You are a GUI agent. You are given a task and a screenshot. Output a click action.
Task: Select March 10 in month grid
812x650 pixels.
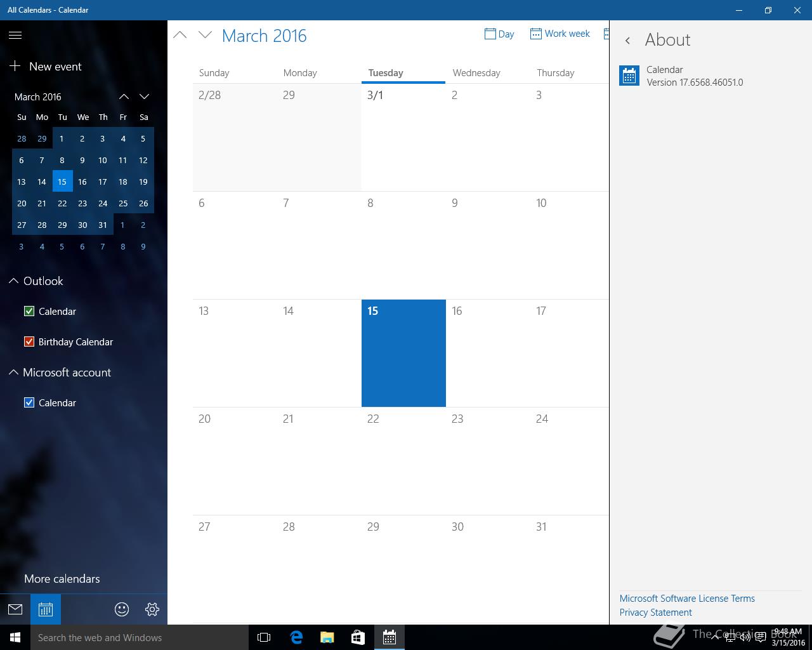coord(569,245)
